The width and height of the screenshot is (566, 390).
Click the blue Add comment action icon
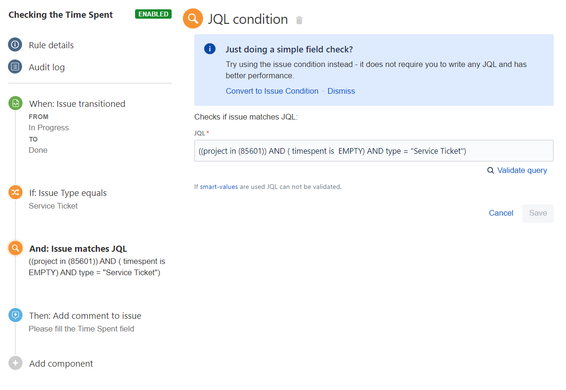coord(15,315)
